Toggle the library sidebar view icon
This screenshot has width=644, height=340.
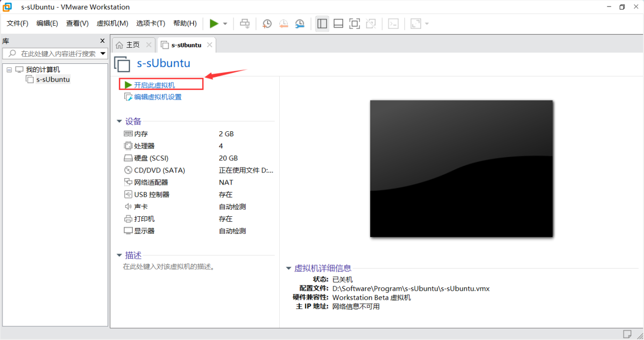(x=322, y=24)
